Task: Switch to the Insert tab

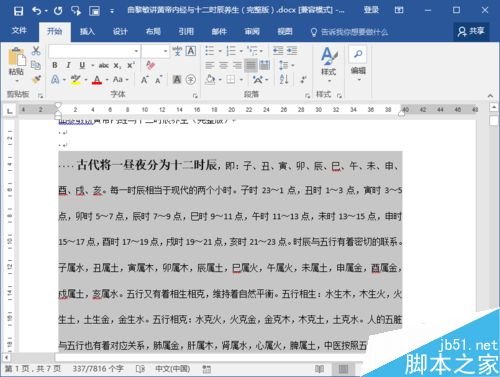Action: pyautogui.click(x=87, y=32)
